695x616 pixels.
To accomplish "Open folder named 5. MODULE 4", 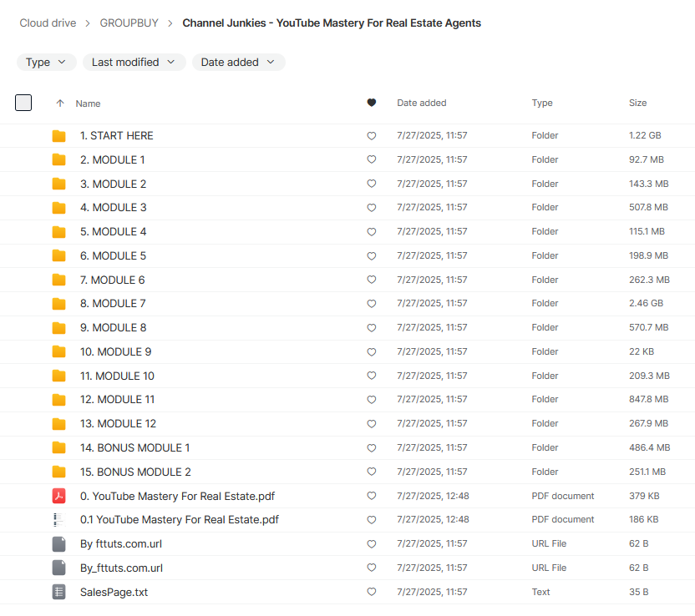I will pyautogui.click(x=113, y=232).
